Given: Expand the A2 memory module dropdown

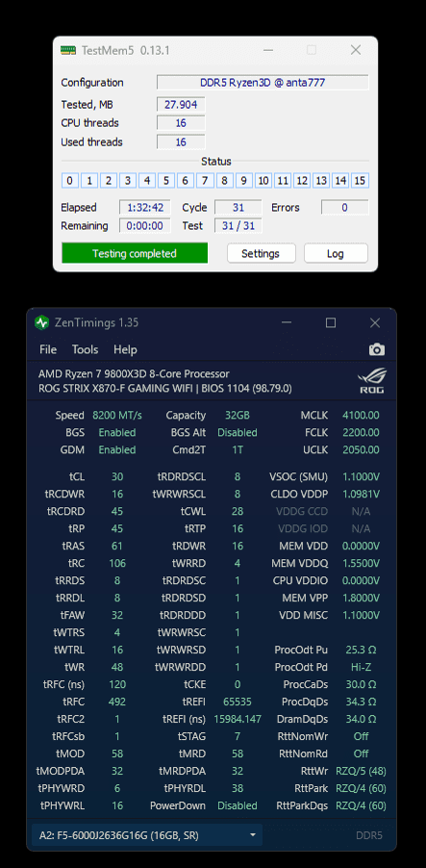Looking at the screenshot, I should (x=147, y=834).
